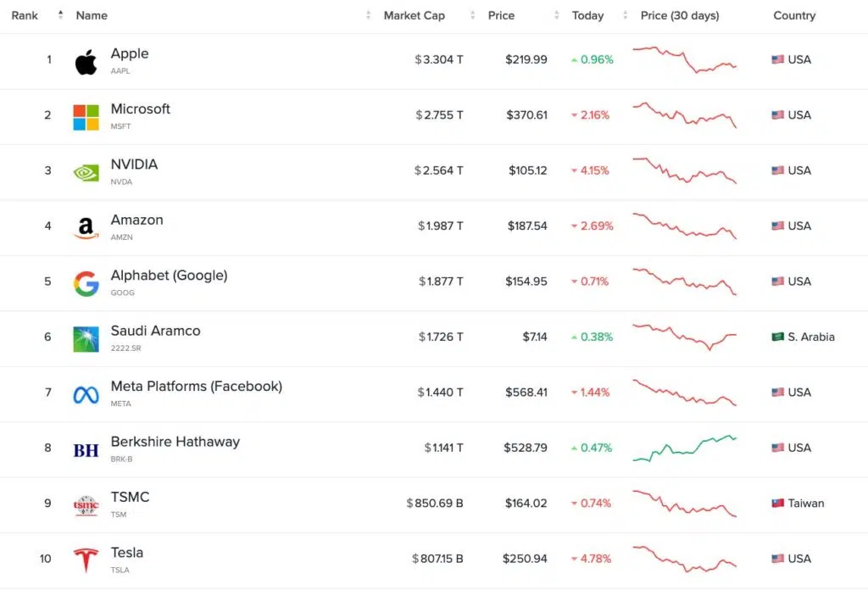View Berkshire Hathaway green 30-day price chart

(685, 448)
